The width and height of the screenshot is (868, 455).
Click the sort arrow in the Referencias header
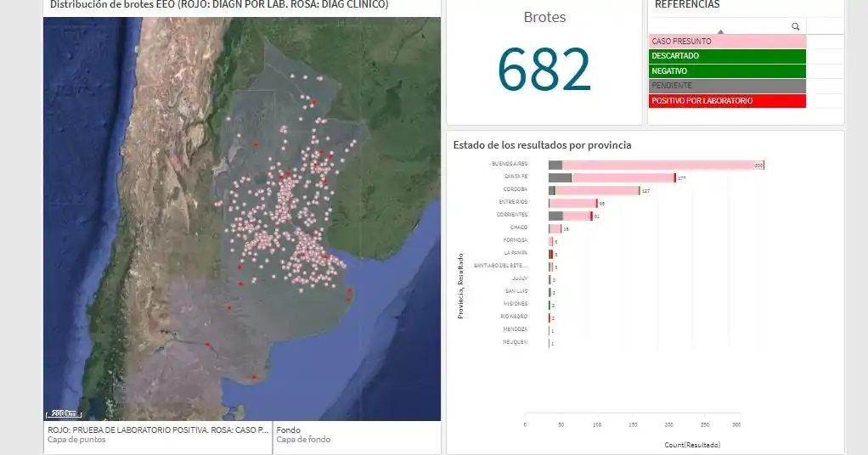720,30
